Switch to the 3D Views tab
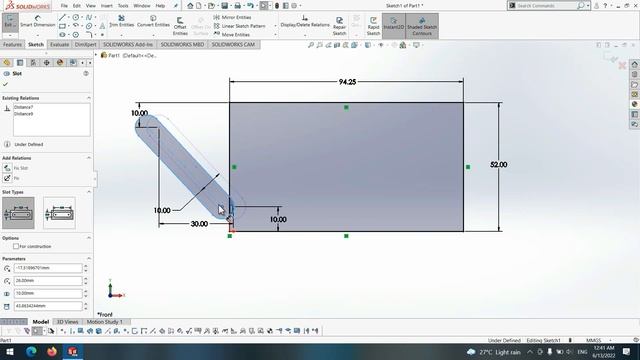The height and width of the screenshot is (360, 640). tap(67, 322)
